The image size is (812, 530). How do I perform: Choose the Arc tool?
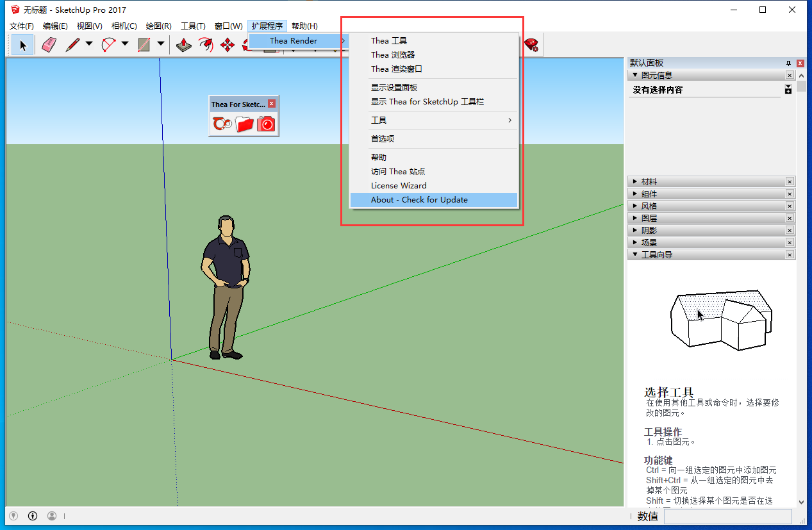[108, 45]
